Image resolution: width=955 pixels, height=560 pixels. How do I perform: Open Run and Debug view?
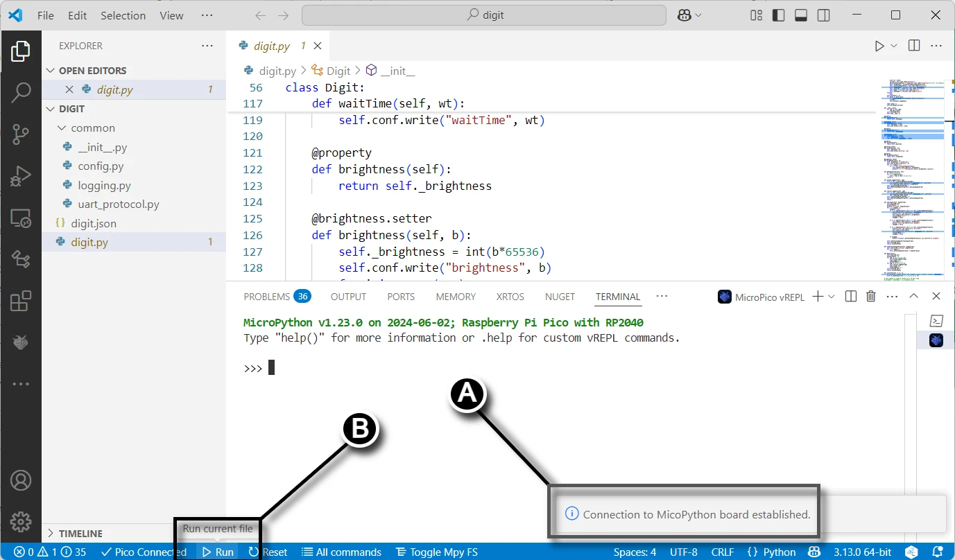pos(21,176)
